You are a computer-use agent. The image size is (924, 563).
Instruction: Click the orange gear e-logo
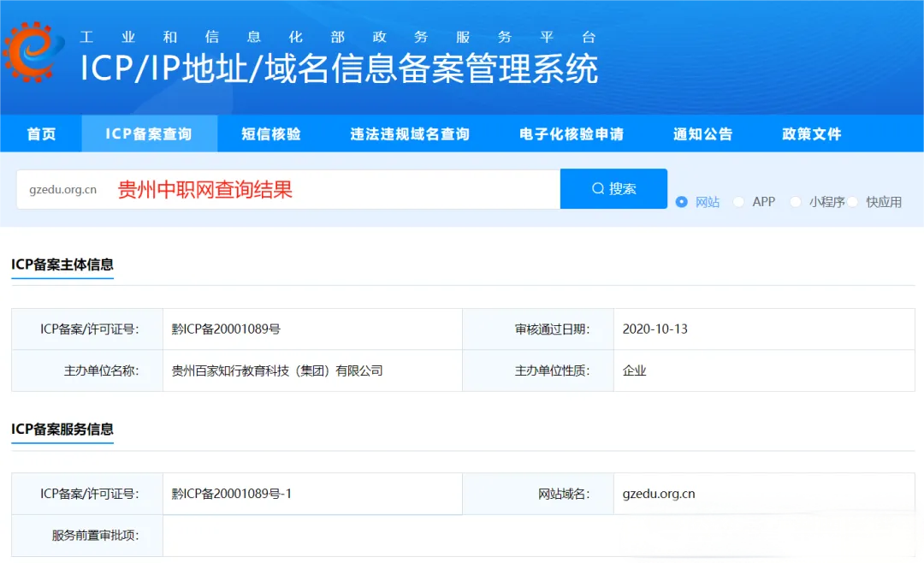tap(33, 52)
